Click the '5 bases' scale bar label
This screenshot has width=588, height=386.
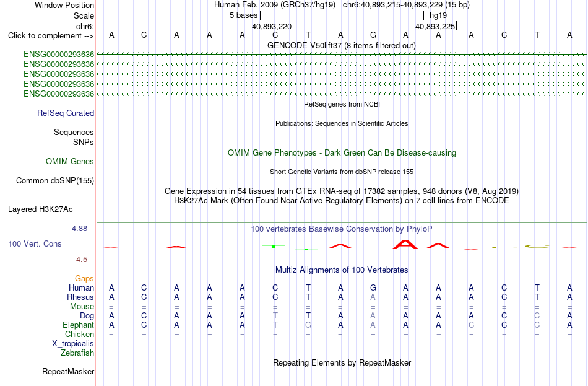[244, 15]
